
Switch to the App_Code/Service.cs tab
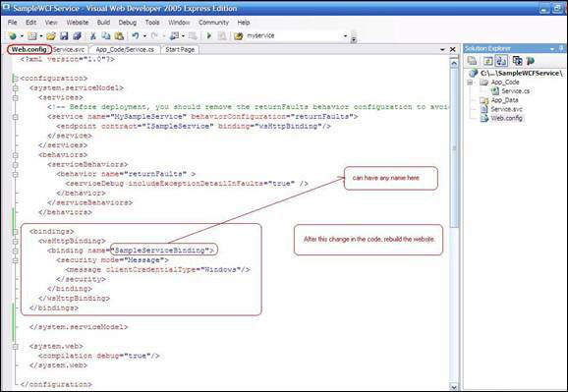[x=125, y=50]
